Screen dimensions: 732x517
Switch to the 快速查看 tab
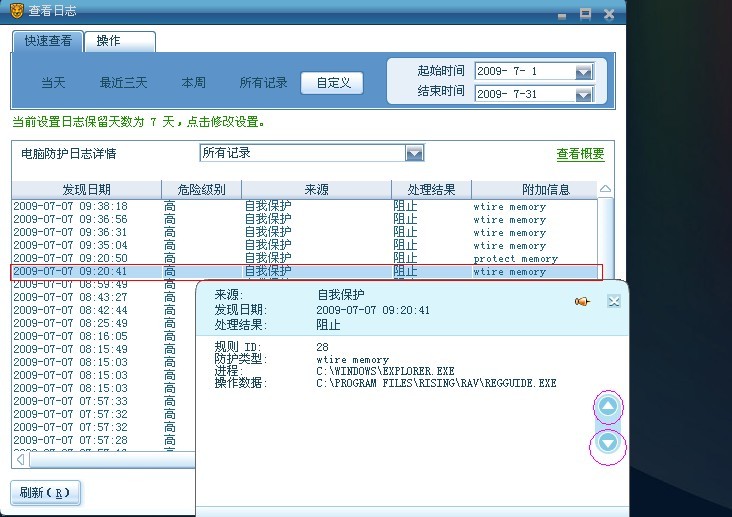[48, 41]
